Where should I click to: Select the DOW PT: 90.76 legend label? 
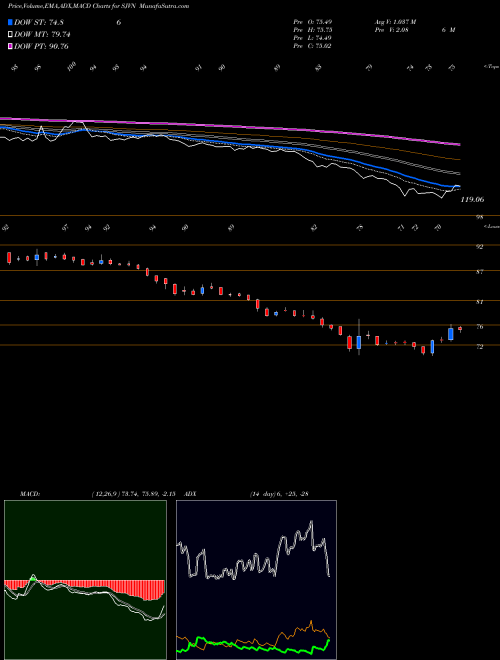[41, 46]
